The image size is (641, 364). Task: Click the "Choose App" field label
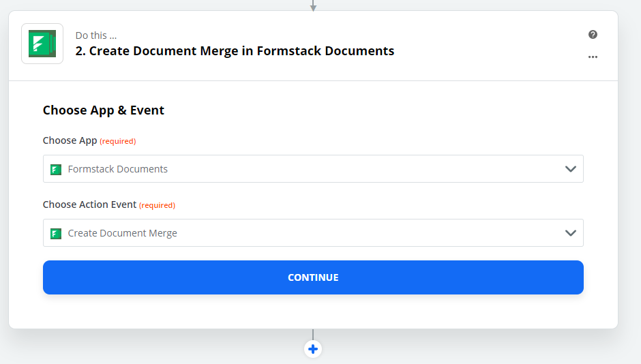[70, 140]
